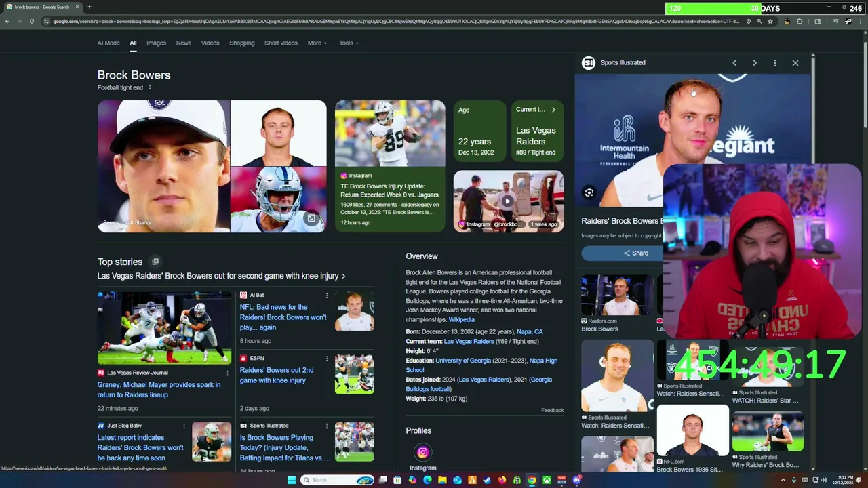Open menu for Sports Illustrated injury update story
Screen dimensions: 868x488
click(326, 426)
